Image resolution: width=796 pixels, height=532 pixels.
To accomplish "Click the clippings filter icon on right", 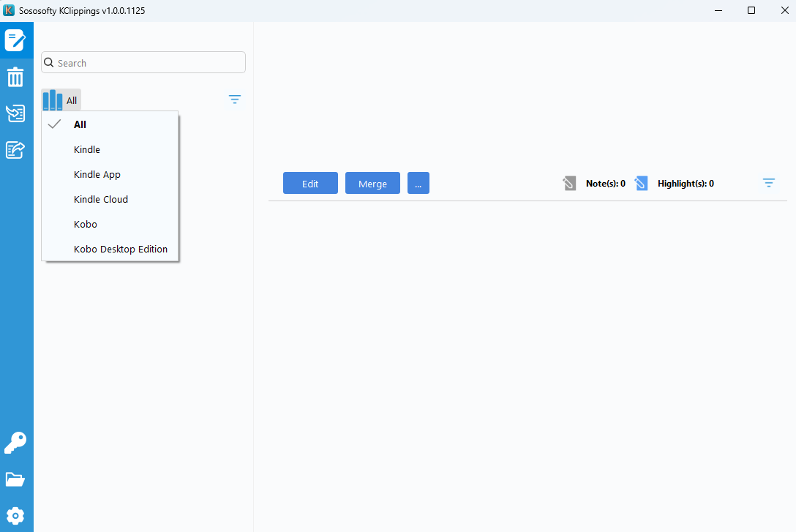I will click(x=769, y=183).
